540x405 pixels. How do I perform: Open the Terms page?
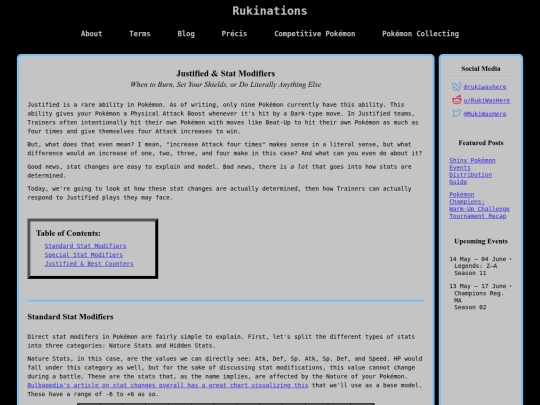pyautogui.click(x=140, y=34)
